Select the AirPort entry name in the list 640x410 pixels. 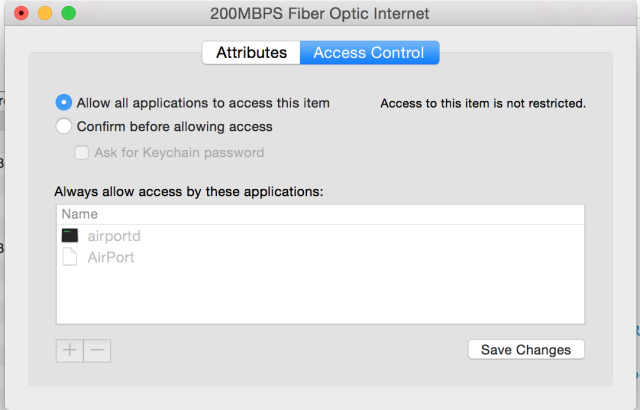111,257
